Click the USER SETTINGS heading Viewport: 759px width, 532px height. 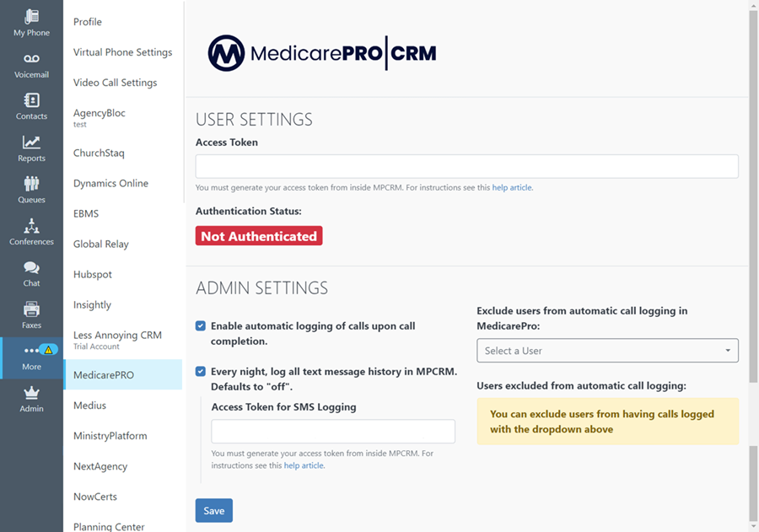click(x=254, y=120)
